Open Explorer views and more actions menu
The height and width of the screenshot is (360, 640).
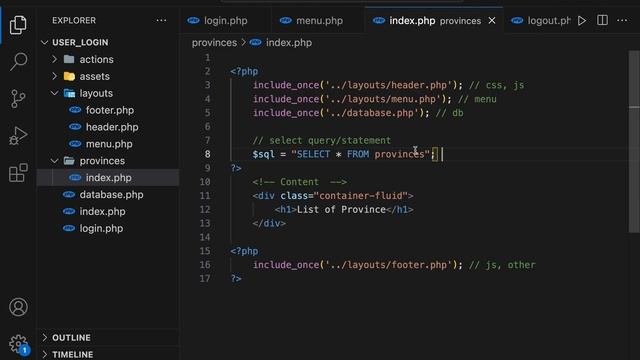[x=161, y=20]
